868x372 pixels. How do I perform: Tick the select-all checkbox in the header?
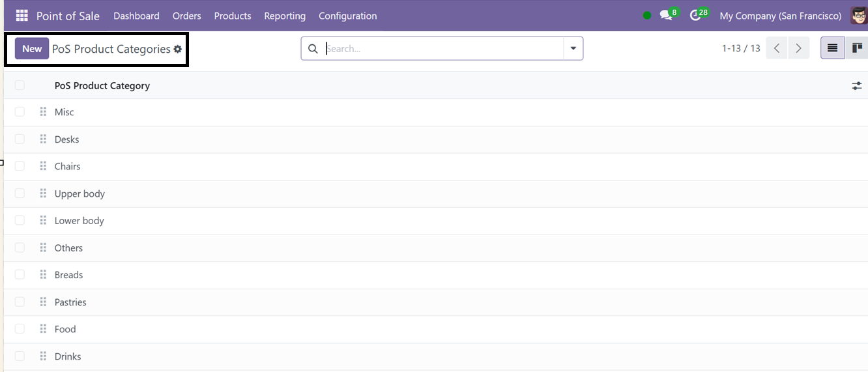coord(20,85)
